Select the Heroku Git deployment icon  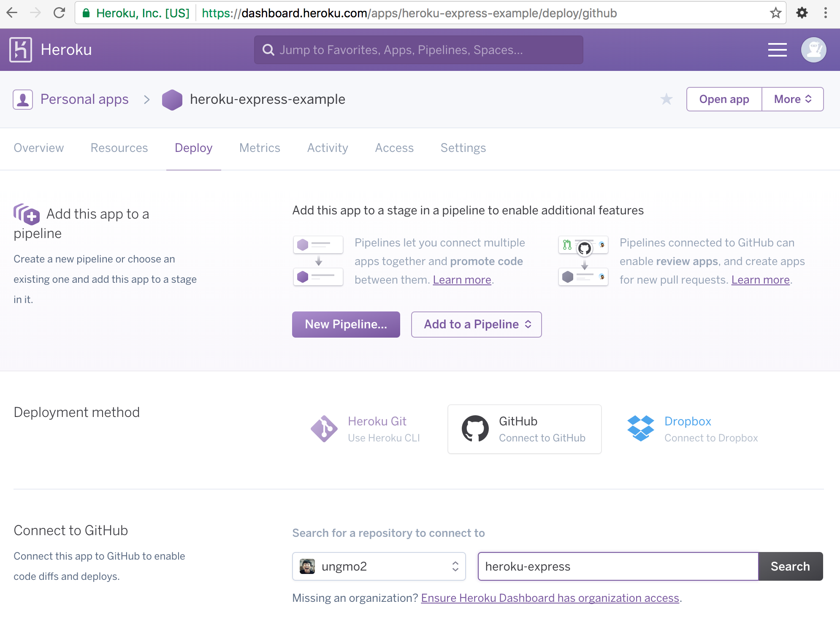tap(323, 428)
